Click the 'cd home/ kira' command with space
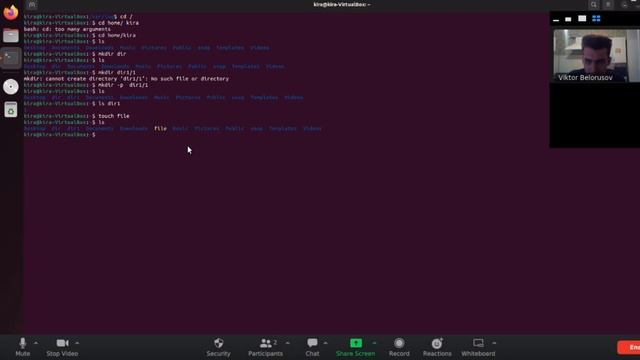This screenshot has width=640, height=360. (x=118, y=23)
